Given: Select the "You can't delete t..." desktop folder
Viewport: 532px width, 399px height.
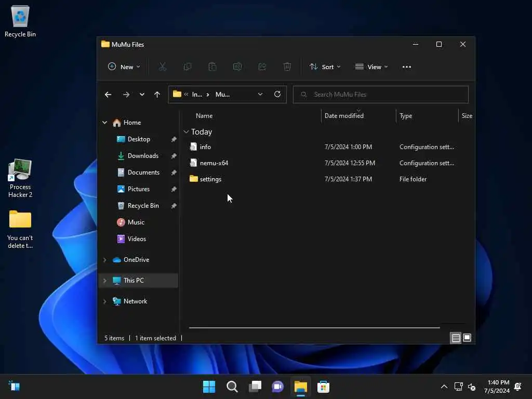Looking at the screenshot, I should pos(20,229).
